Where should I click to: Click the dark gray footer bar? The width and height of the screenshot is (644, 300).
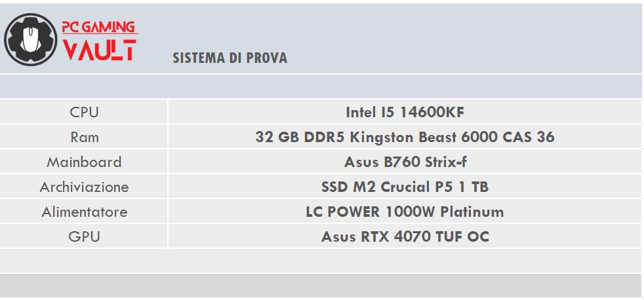click(320, 286)
